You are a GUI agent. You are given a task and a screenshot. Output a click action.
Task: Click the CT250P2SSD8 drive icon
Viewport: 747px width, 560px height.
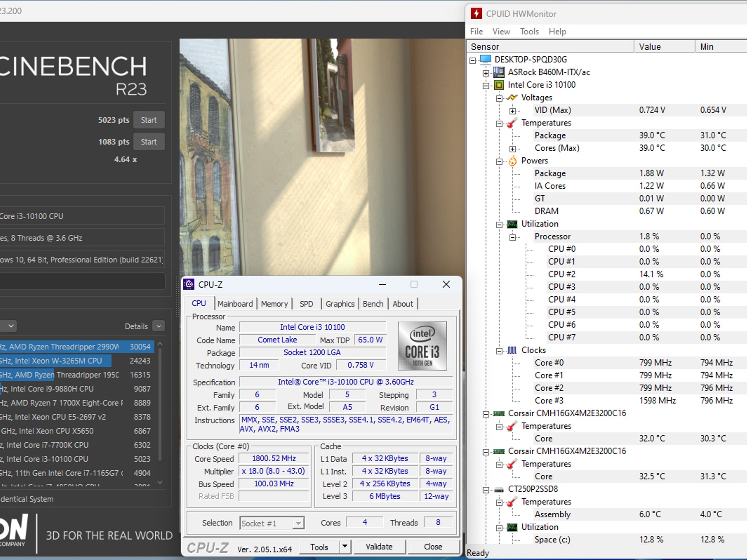[499, 489]
